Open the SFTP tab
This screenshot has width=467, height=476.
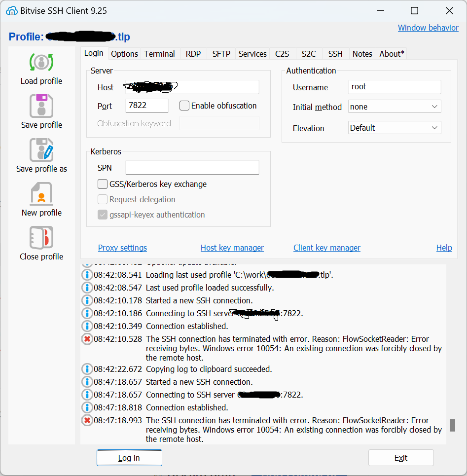[x=221, y=54]
